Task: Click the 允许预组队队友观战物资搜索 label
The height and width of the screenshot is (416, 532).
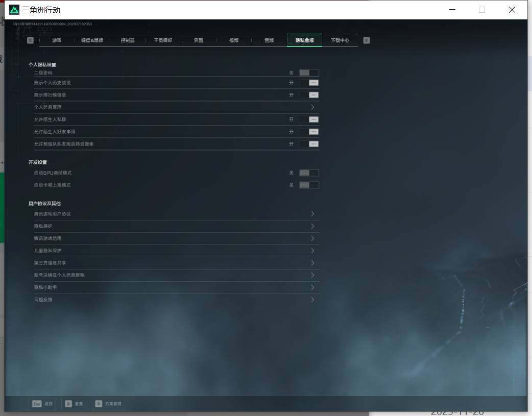Action: (64, 144)
